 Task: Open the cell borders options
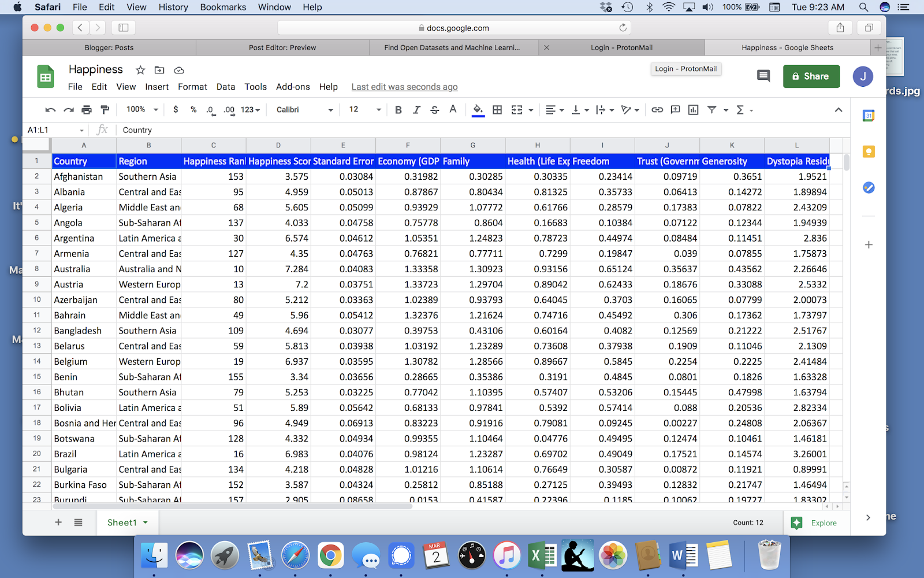497,110
